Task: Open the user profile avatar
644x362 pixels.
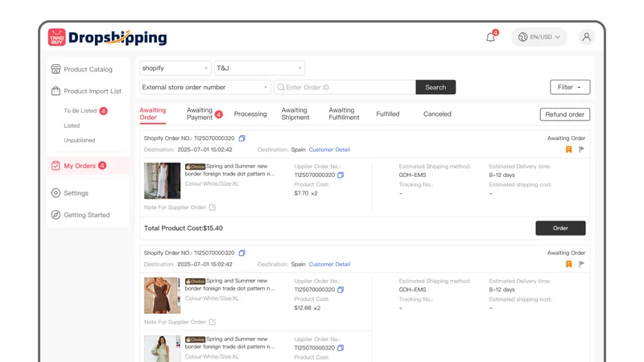Action: (x=587, y=37)
